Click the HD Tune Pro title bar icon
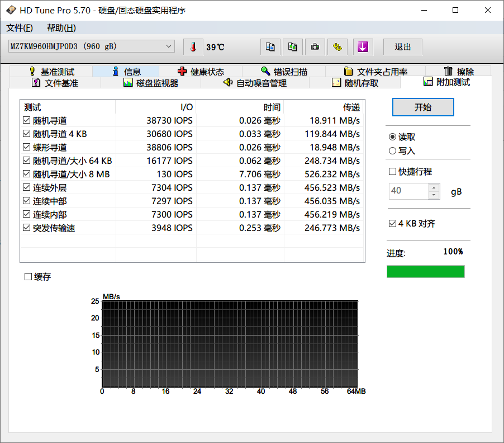The height and width of the screenshot is (443, 504). coord(11,10)
